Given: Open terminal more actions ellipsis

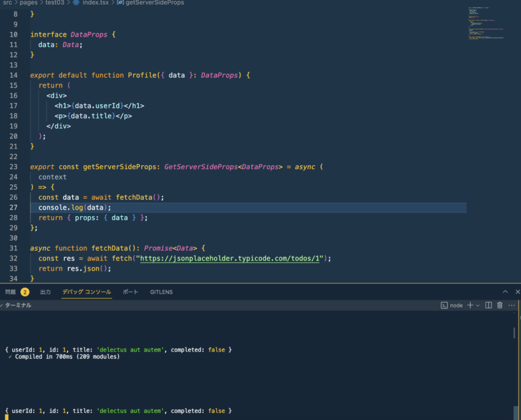Looking at the screenshot, I should click(x=512, y=305).
